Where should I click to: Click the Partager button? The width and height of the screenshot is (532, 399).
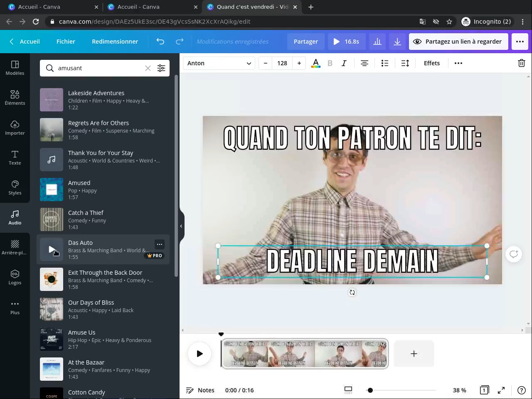coord(306,42)
